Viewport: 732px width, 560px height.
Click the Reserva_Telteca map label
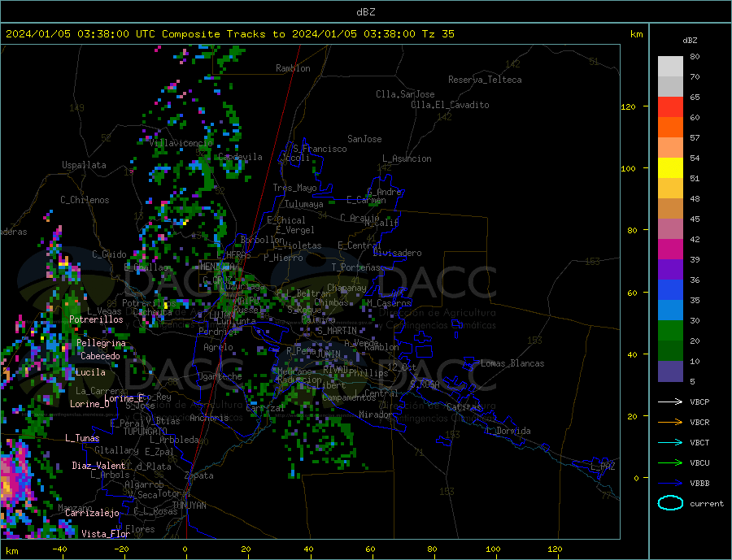click(x=485, y=80)
